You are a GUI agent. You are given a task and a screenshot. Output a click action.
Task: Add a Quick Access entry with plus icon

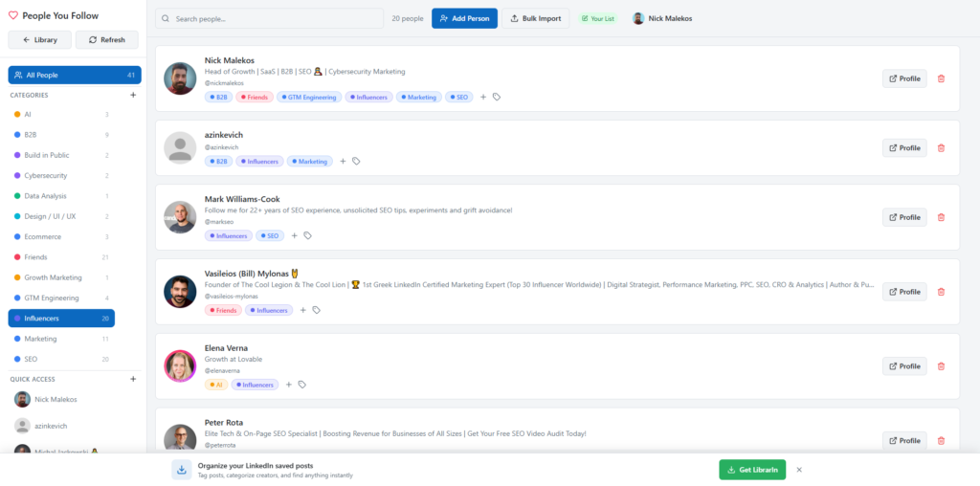pos(133,379)
